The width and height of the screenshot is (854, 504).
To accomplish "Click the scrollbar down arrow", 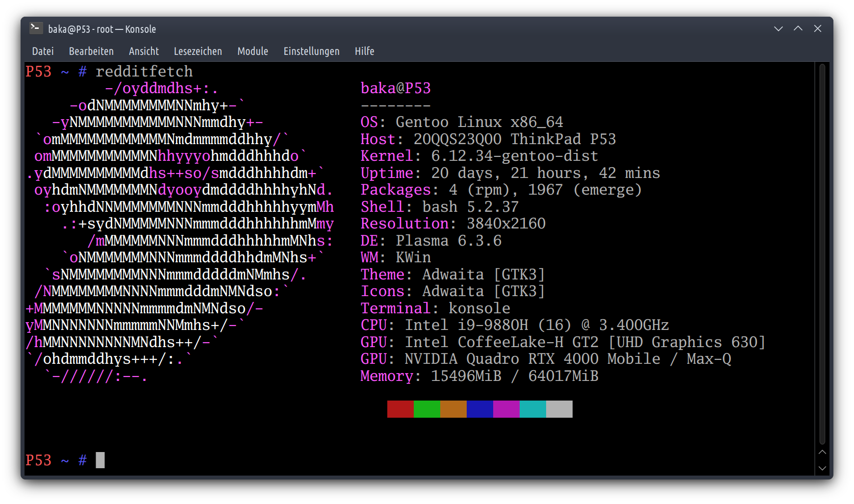I will point(823,468).
